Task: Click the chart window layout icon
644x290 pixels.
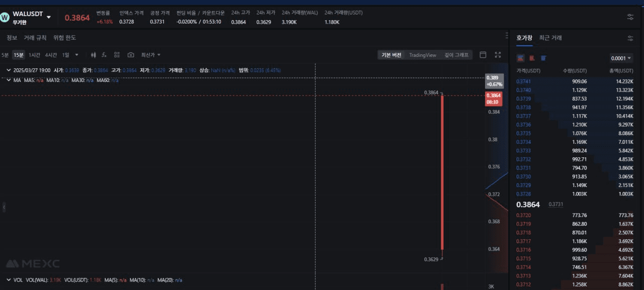Action: [483, 55]
